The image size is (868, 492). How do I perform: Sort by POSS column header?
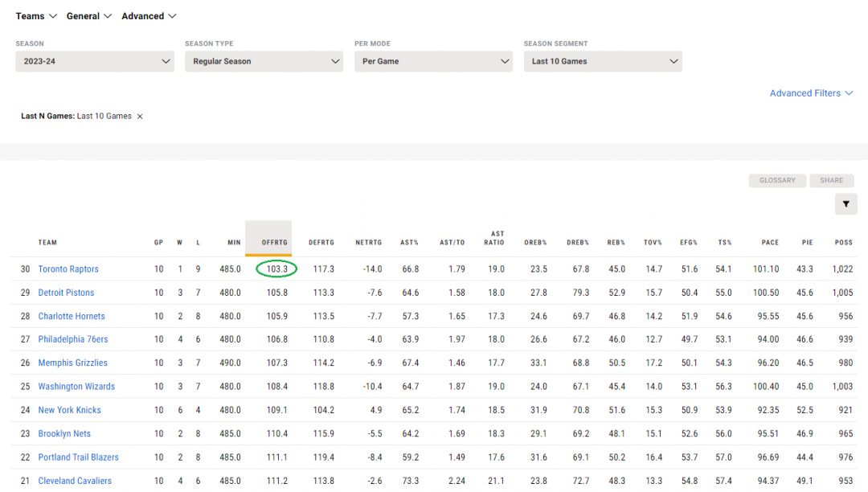844,243
